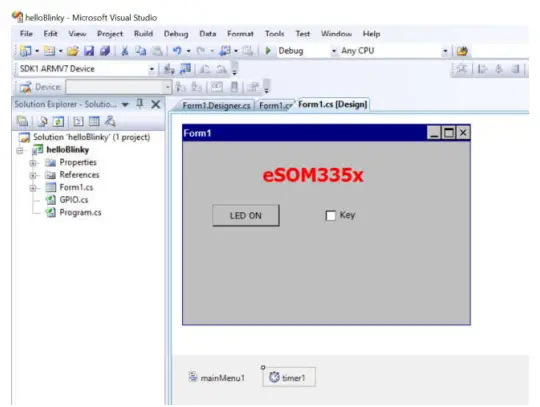Open the Edit menu
This screenshot has width=540, height=407.
point(50,34)
